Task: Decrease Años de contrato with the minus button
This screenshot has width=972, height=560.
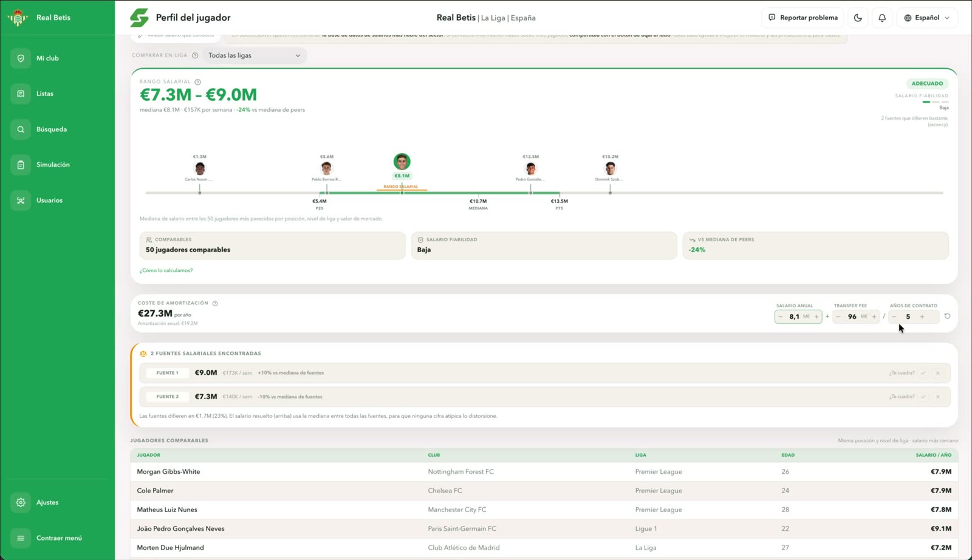Action: (x=894, y=316)
